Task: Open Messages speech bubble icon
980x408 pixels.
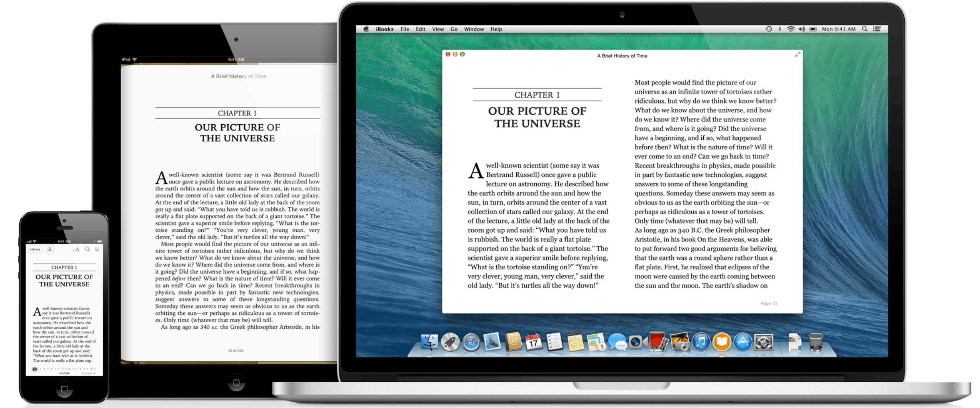Action: coord(617,342)
